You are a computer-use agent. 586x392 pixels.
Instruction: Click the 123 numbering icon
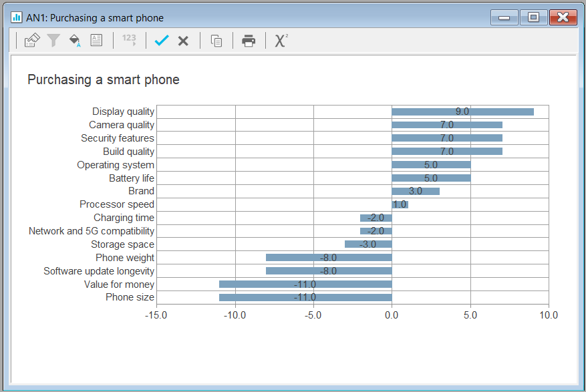(129, 39)
